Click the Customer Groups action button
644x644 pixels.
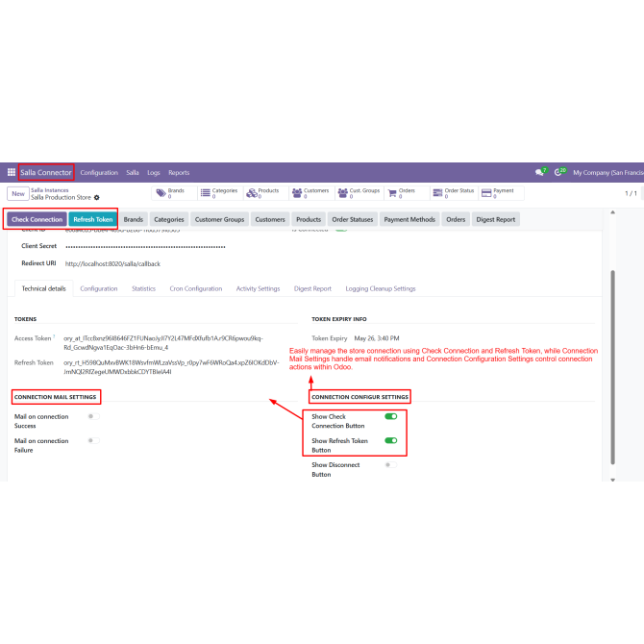pyautogui.click(x=219, y=219)
